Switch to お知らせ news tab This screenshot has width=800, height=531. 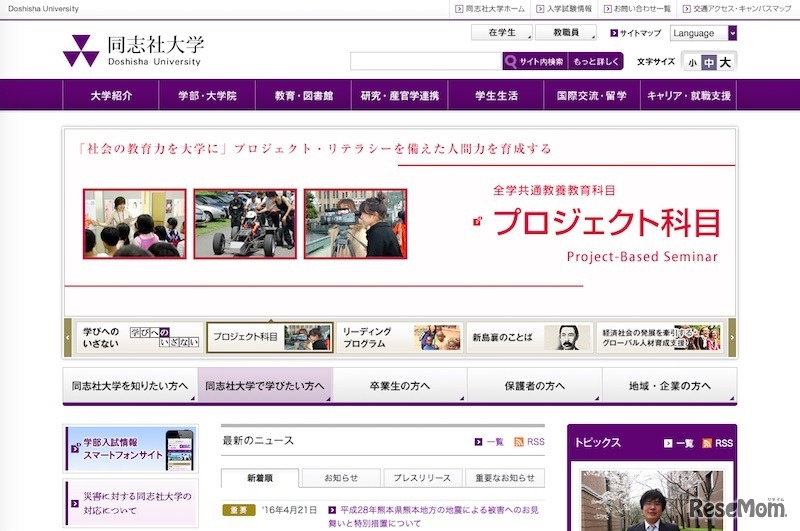[341, 478]
